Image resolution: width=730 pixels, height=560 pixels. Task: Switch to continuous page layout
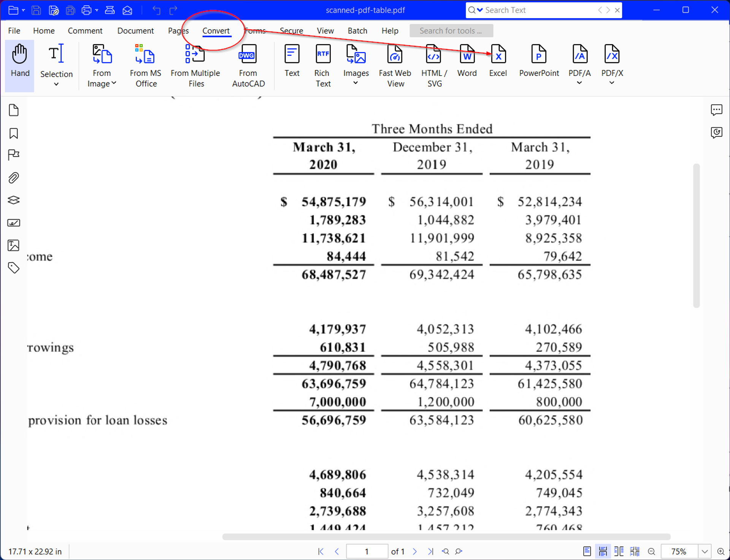tap(603, 551)
